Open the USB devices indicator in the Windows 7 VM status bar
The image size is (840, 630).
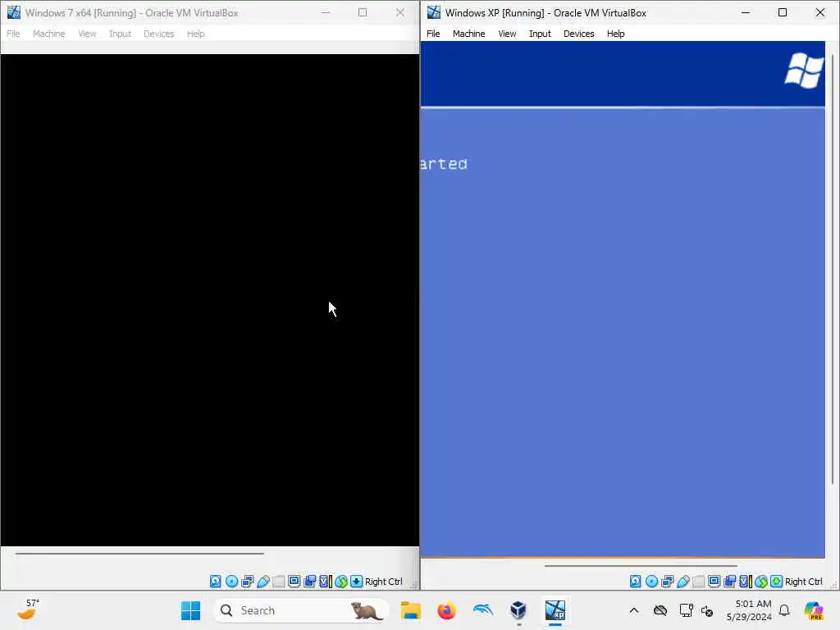[x=263, y=582]
